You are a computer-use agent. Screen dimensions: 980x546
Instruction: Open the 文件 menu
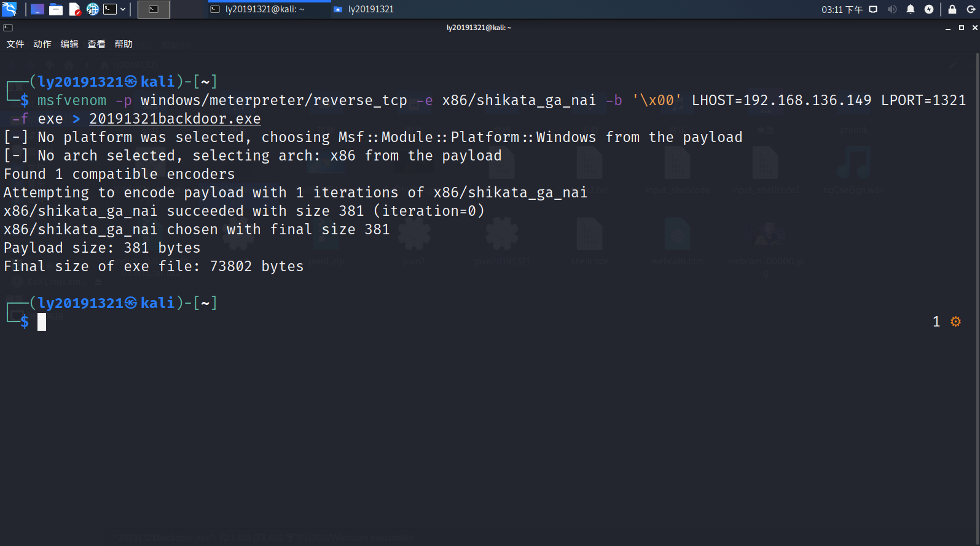[x=15, y=44]
